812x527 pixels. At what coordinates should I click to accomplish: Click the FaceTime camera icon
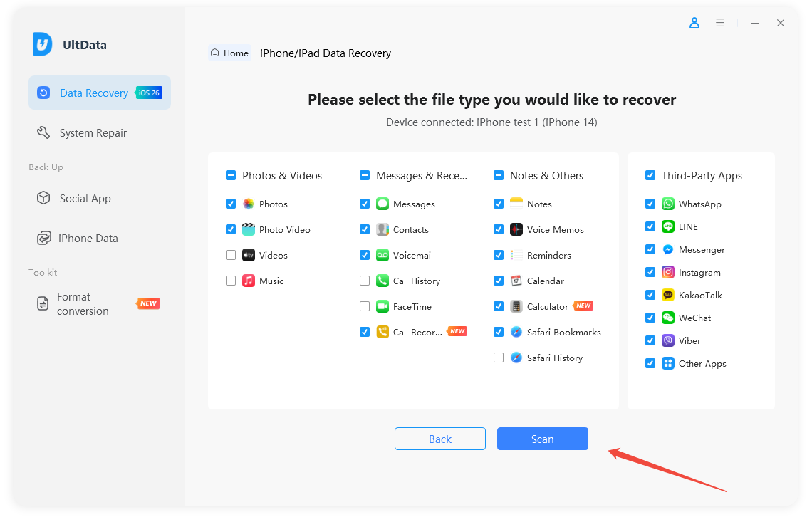click(382, 306)
